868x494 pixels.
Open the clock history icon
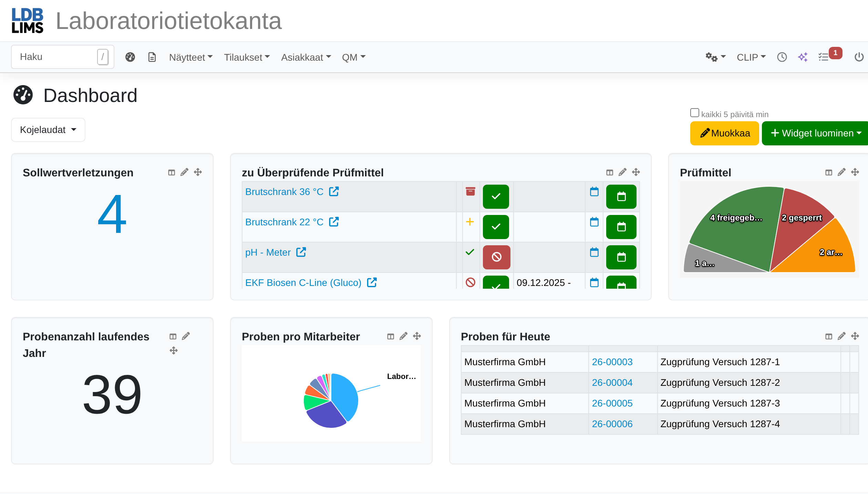click(x=782, y=57)
